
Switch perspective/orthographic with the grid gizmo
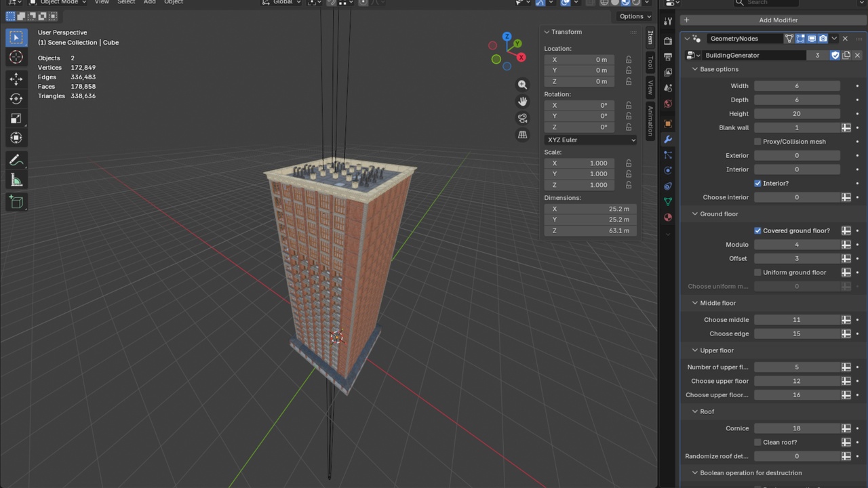pos(522,134)
